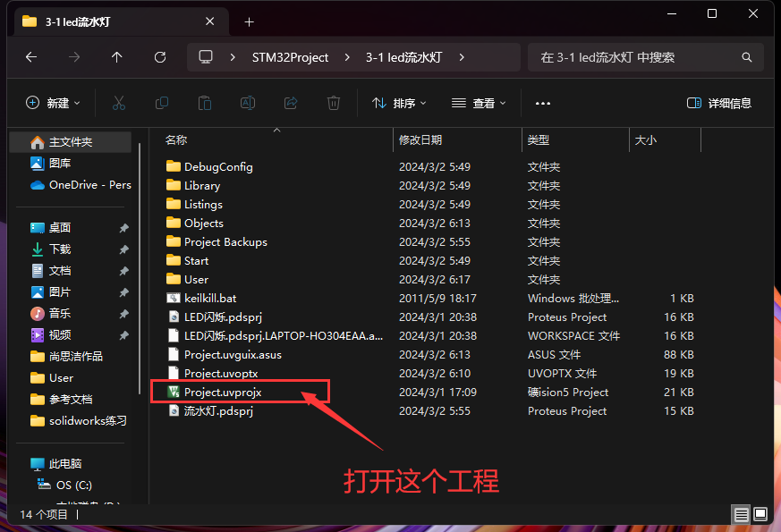Click the search magnifier icon
This screenshot has height=532, width=781.
(747, 57)
